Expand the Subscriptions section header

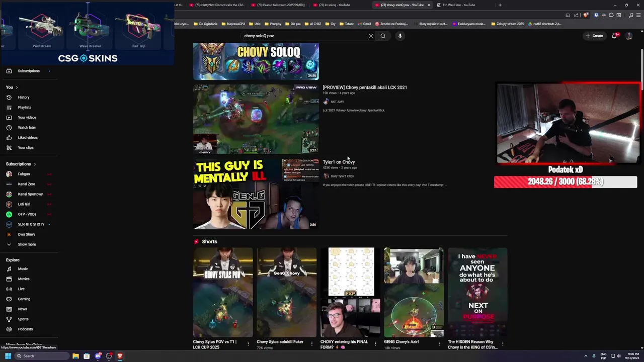[21, 164]
